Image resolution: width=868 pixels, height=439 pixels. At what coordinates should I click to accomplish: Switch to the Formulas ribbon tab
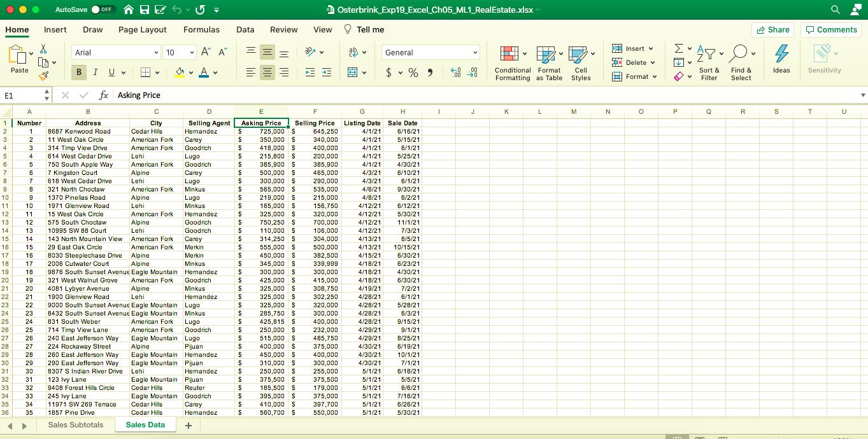tap(201, 29)
